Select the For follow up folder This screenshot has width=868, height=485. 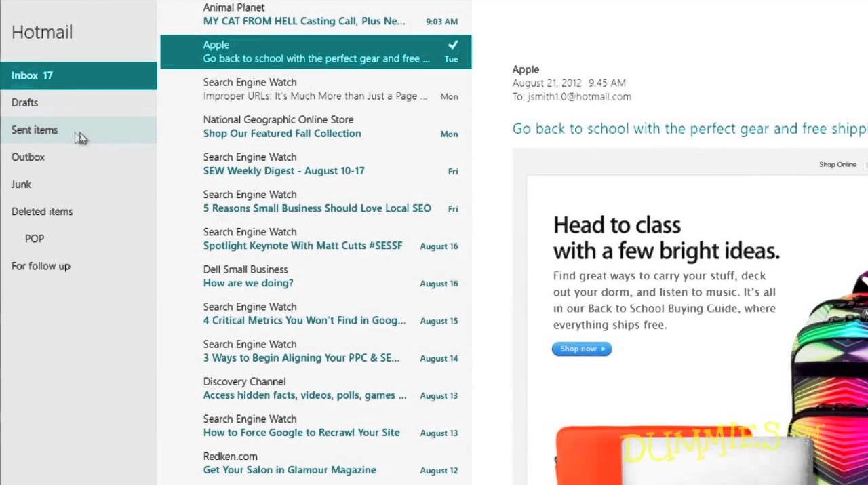[41, 266]
